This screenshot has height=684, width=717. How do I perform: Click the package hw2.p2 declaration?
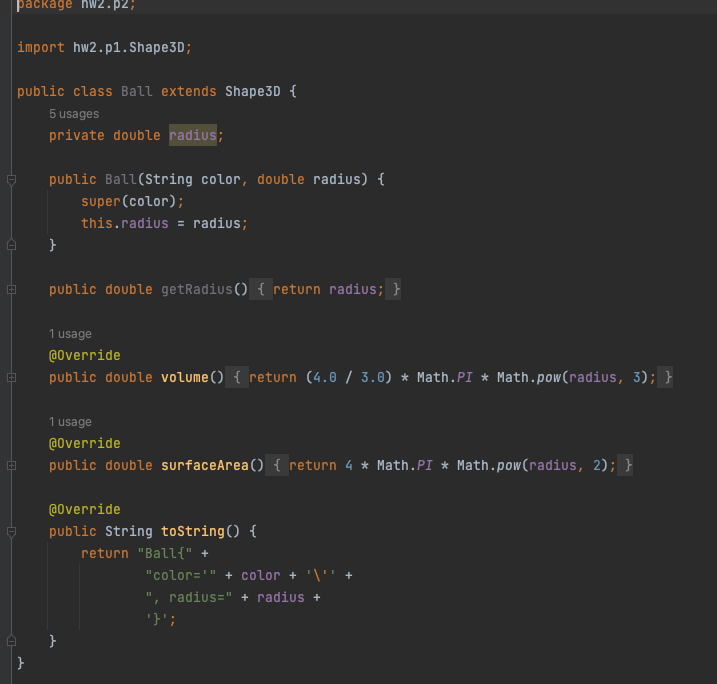click(x=76, y=5)
